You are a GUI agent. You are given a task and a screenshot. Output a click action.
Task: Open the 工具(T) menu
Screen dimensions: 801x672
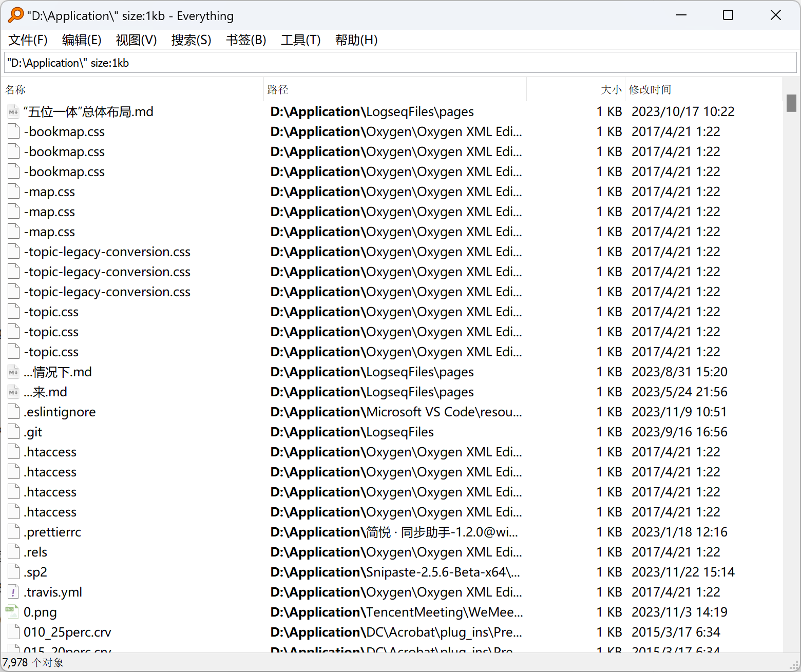tap(300, 40)
